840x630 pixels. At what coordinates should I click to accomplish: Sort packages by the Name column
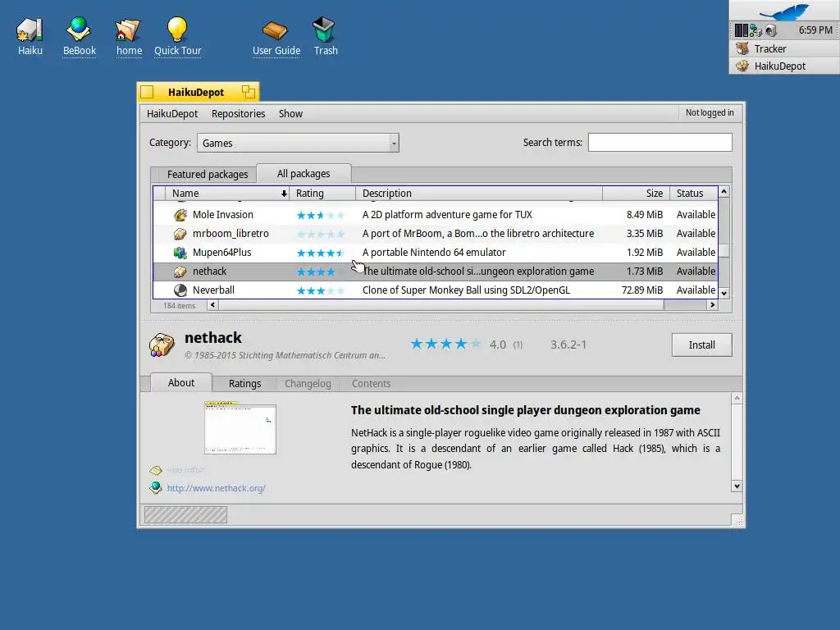pos(227,194)
